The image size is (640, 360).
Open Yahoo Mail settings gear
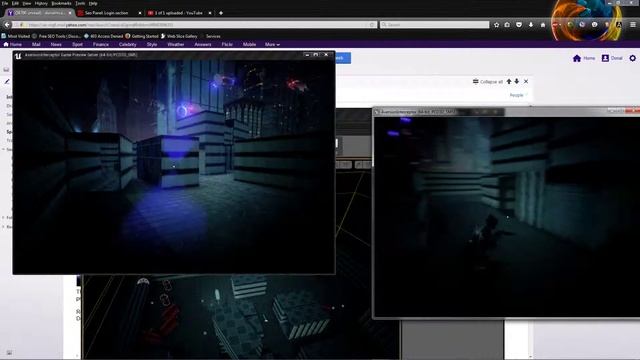pos(633,58)
